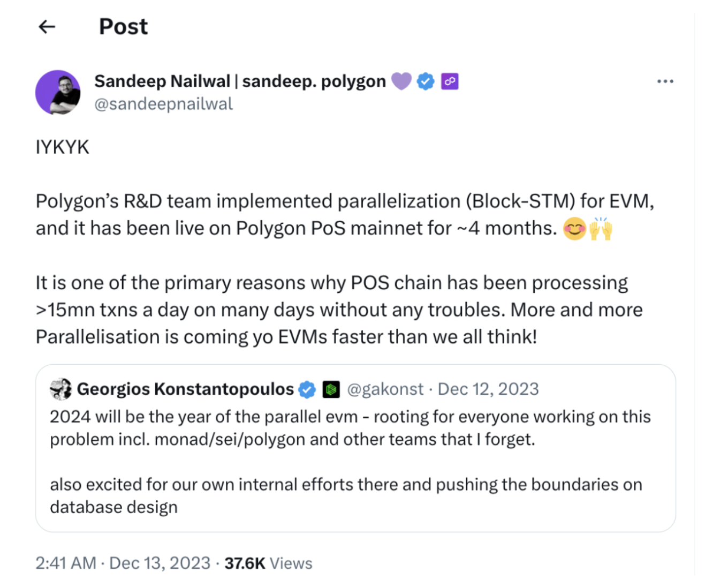Open the quoted post about parallel evm
Viewport: 728px width, 587px height.
point(355,448)
